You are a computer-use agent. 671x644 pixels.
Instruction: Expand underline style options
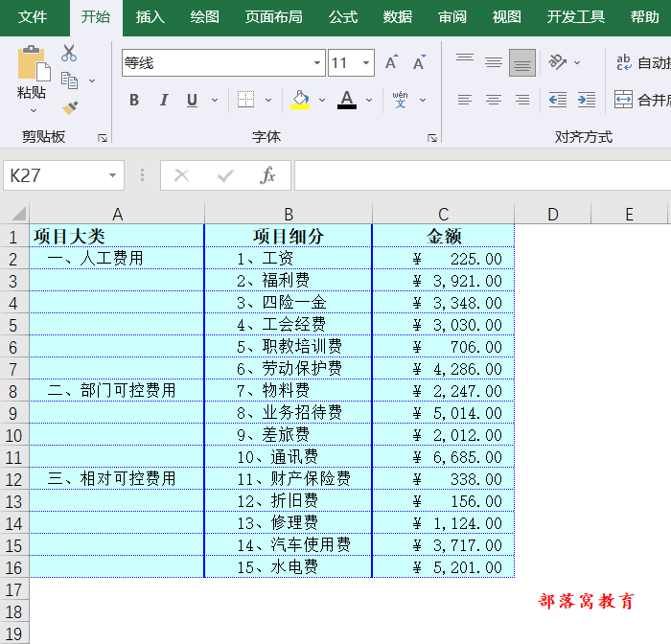click(215, 100)
